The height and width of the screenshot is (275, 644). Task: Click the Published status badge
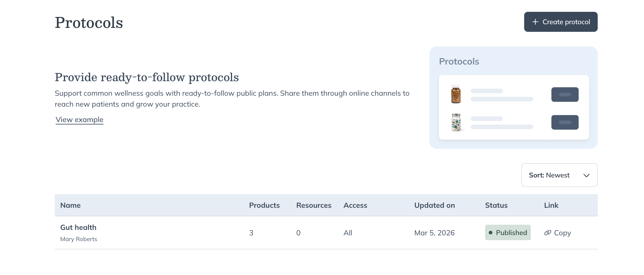(508, 233)
